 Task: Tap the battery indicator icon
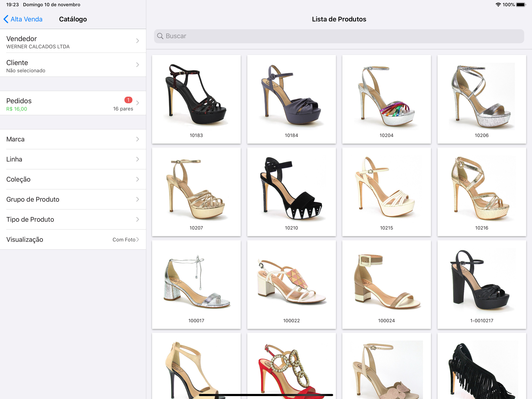[x=521, y=4]
